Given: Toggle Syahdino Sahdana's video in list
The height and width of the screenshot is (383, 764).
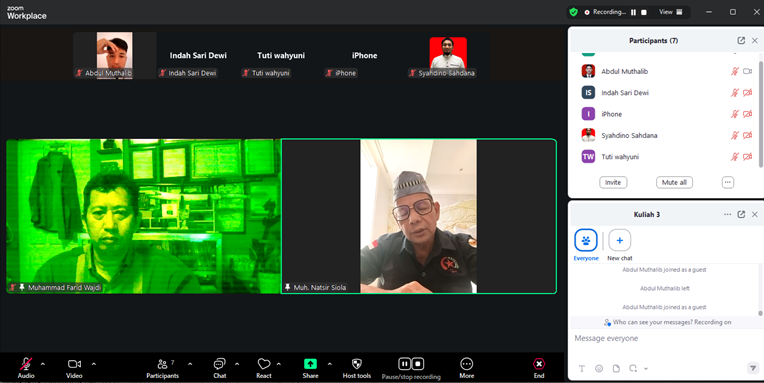Looking at the screenshot, I should pyautogui.click(x=747, y=135).
